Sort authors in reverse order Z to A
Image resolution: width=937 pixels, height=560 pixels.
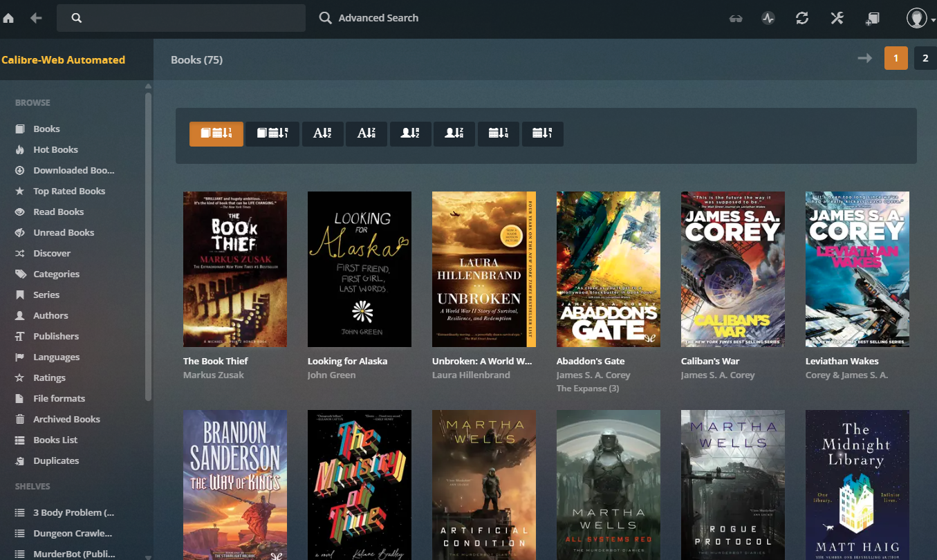(454, 134)
